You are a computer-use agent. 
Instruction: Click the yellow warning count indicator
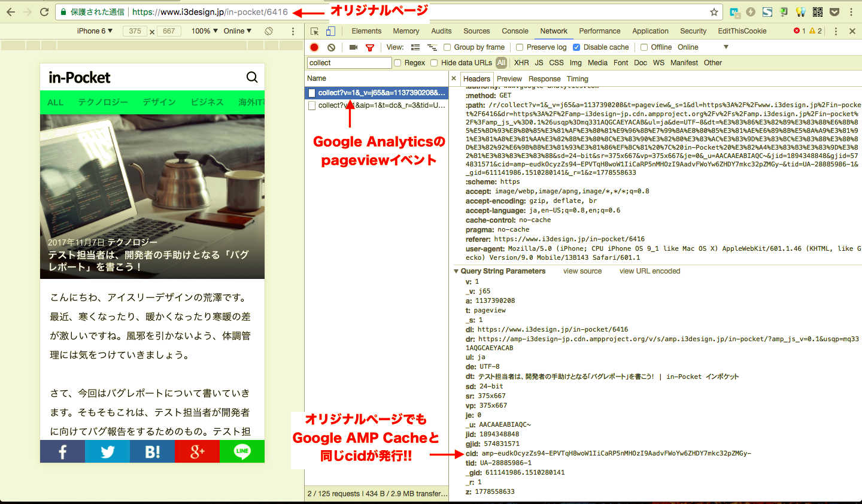coord(816,31)
